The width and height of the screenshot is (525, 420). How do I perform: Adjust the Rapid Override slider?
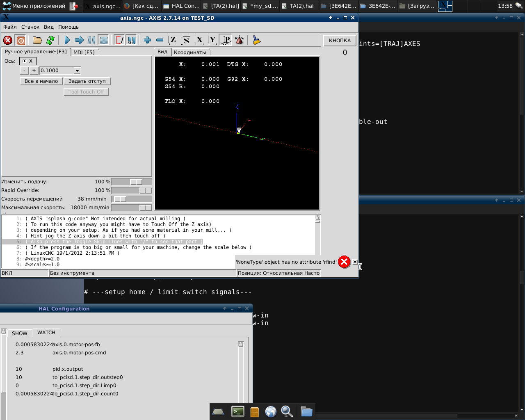[145, 190]
